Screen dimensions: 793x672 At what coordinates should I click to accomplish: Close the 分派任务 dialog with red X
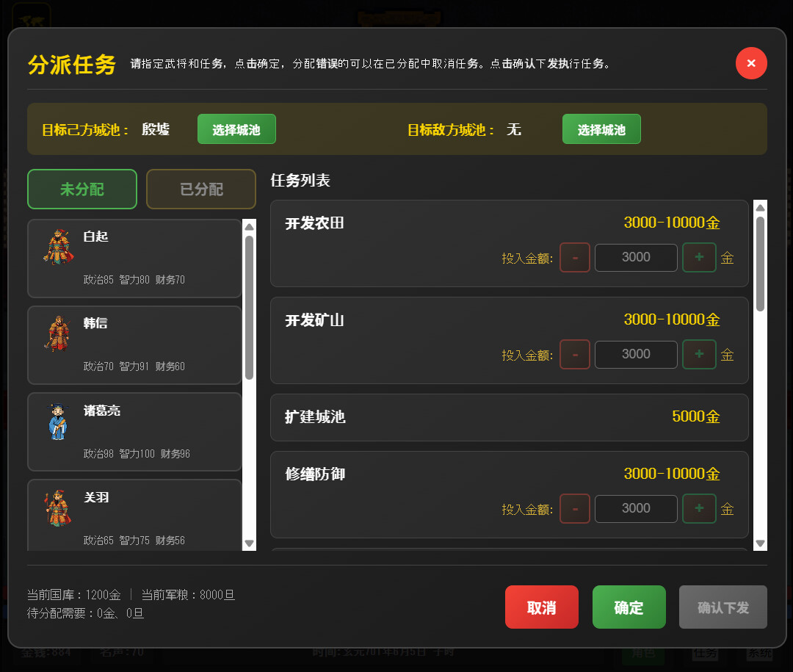click(x=751, y=63)
